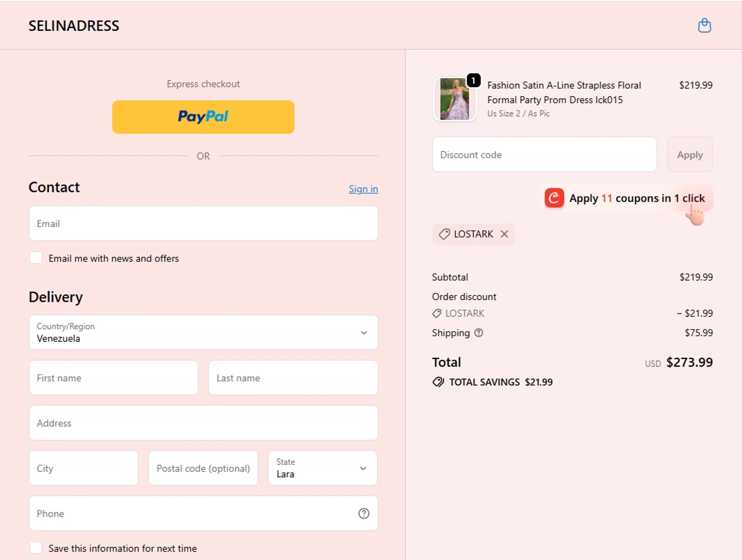Focus the Email input field
The height and width of the screenshot is (560, 742).
[x=203, y=223]
